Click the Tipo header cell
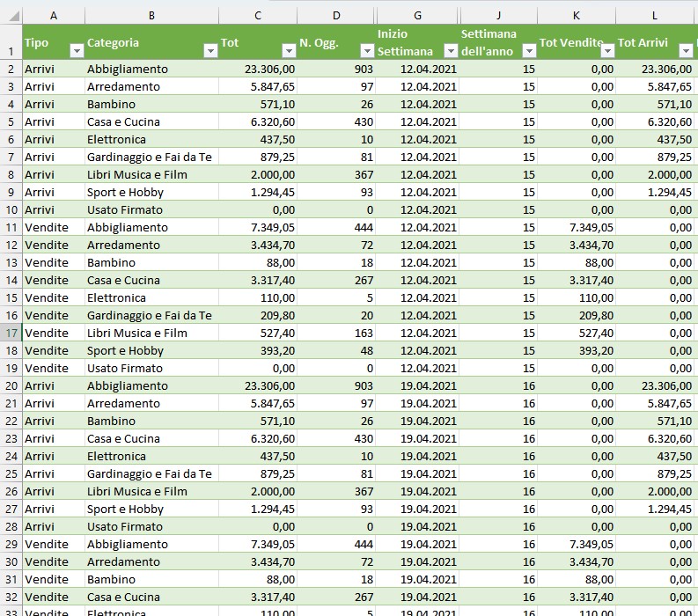This screenshot has width=698, height=616. point(54,42)
